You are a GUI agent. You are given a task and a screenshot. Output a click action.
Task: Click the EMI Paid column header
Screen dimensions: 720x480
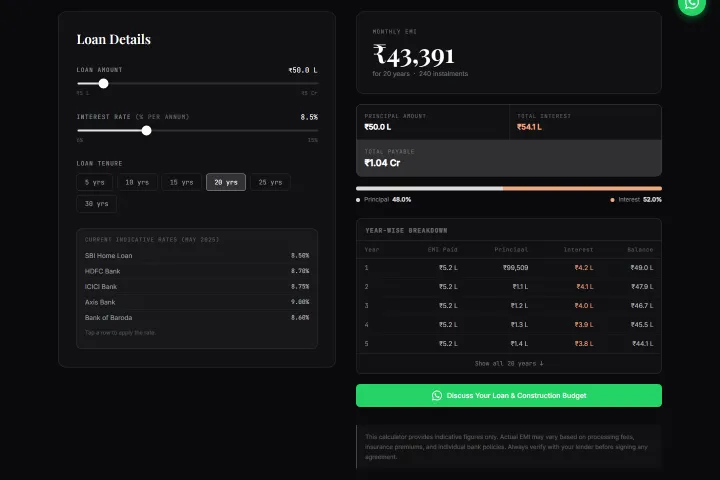point(442,250)
